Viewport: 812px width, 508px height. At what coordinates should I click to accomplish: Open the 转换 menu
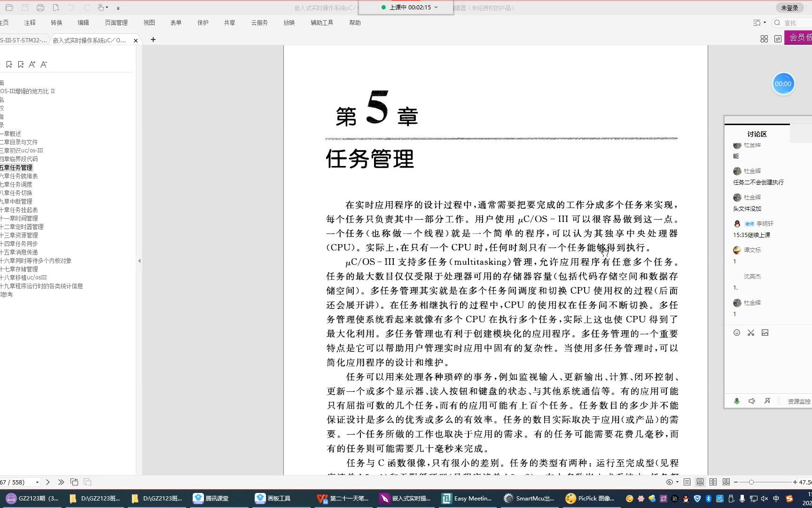point(56,23)
